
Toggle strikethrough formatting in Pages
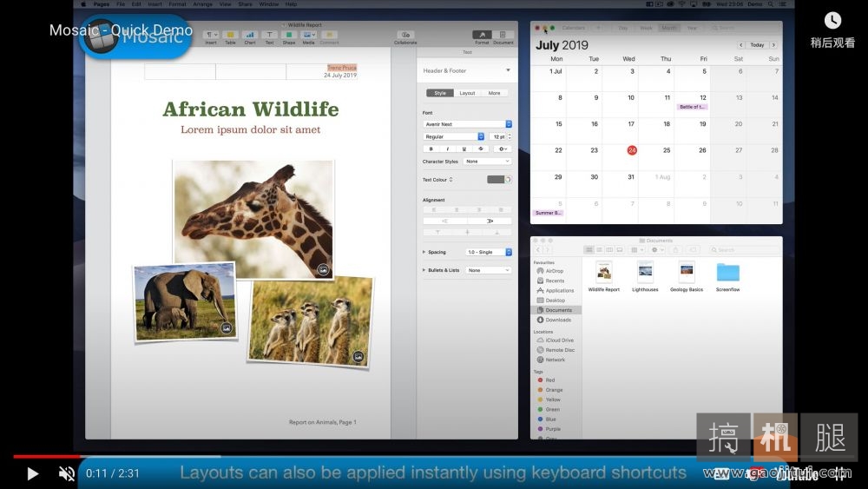pyautogui.click(x=481, y=149)
